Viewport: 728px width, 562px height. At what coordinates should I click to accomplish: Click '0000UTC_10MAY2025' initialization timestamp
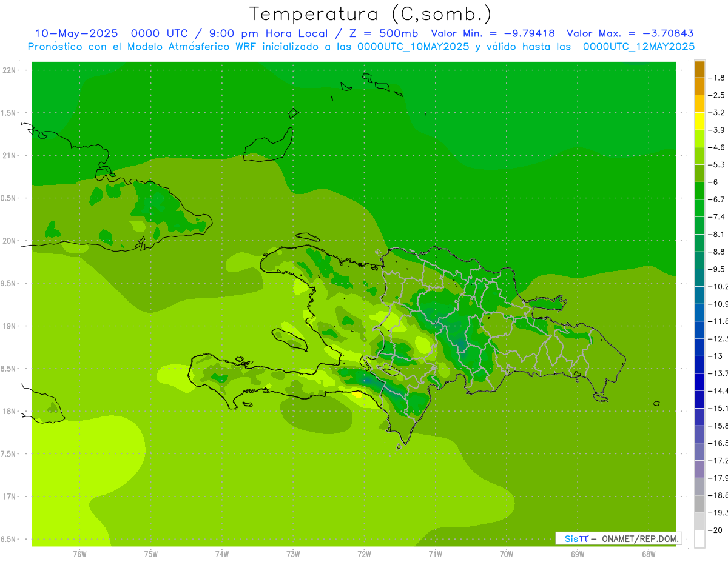point(413,46)
